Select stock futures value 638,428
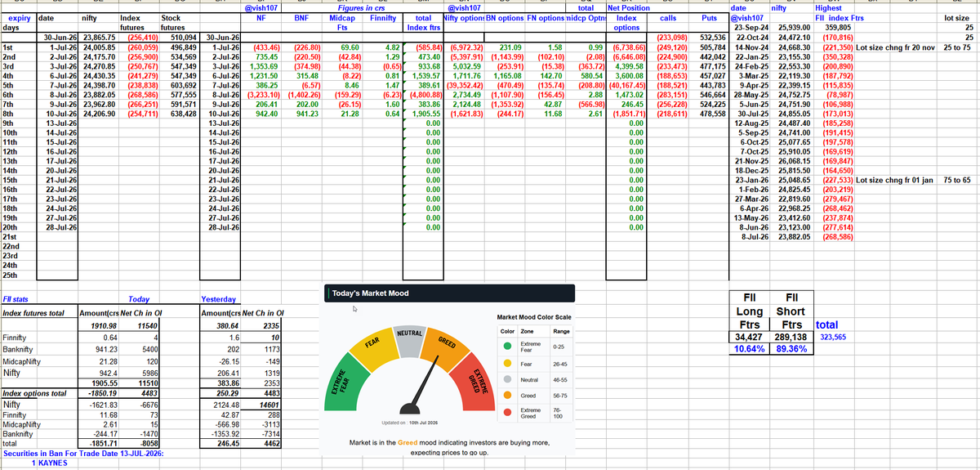This screenshot has height=470, width=980. [x=180, y=112]
